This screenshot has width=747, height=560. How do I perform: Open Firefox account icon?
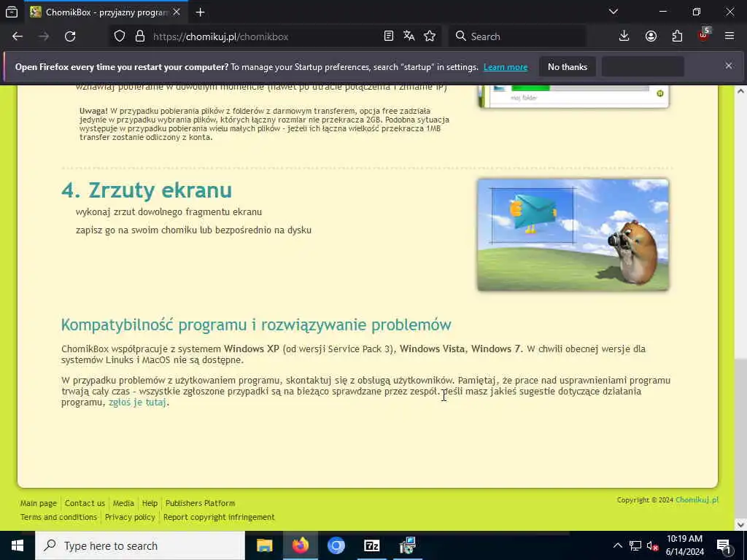tap(651, 36)
